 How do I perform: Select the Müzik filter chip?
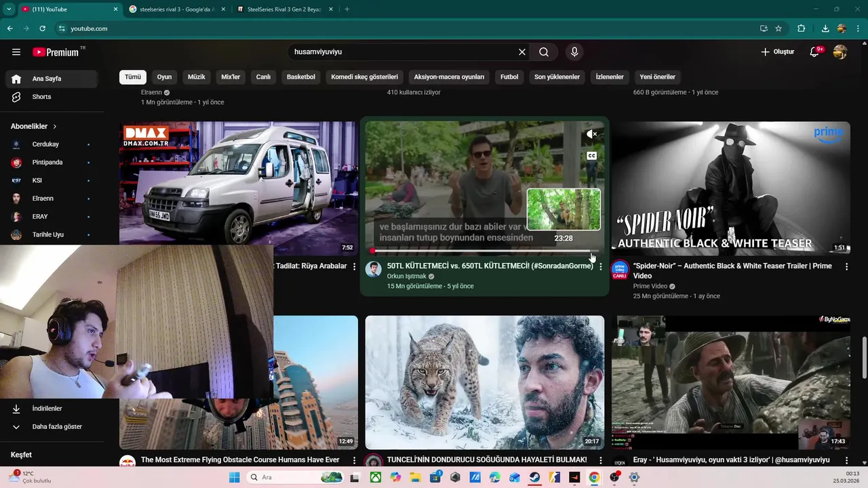click(197, 77)
